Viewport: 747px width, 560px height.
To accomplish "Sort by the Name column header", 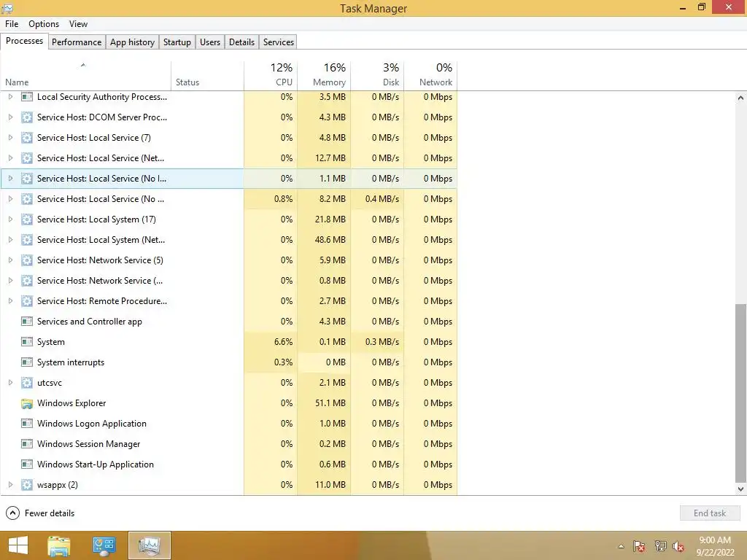I will pyautogui.click(x=86, y=76).
